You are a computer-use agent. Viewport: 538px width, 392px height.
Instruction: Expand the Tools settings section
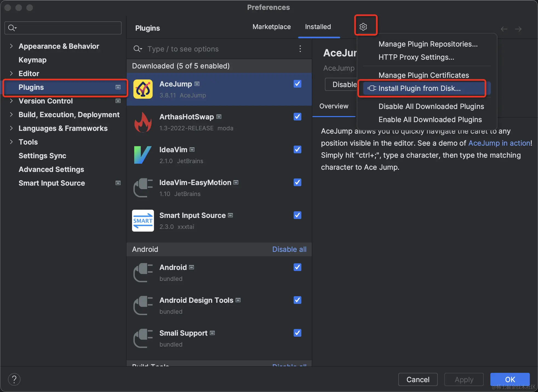tap(11, 142)
